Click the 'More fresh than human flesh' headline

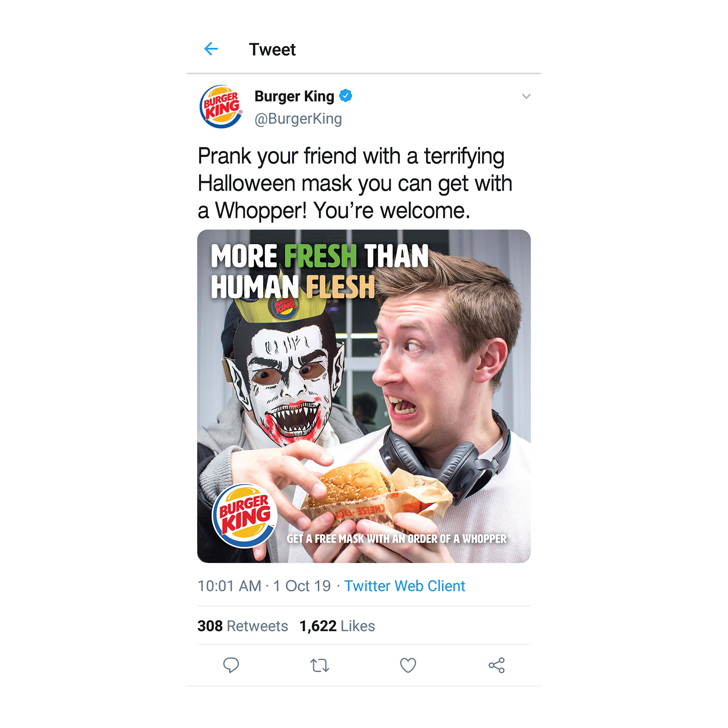(x=319, y=271)
